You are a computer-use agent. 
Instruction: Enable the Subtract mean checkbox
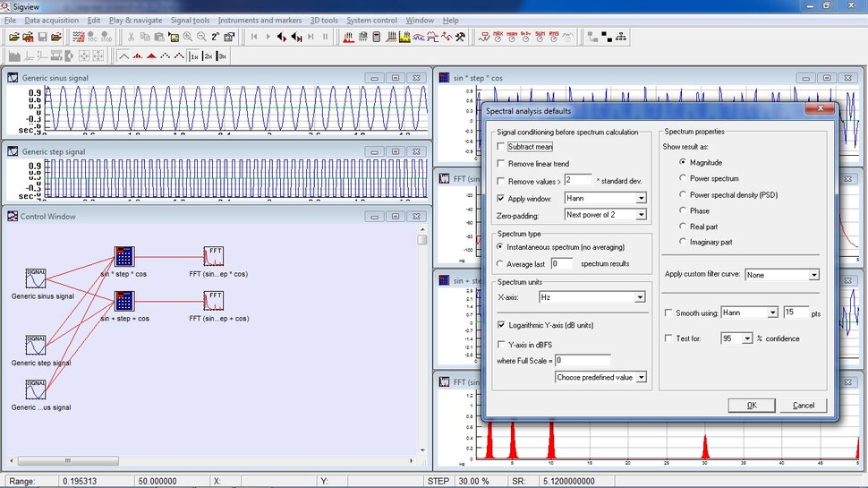click(500, 147)
